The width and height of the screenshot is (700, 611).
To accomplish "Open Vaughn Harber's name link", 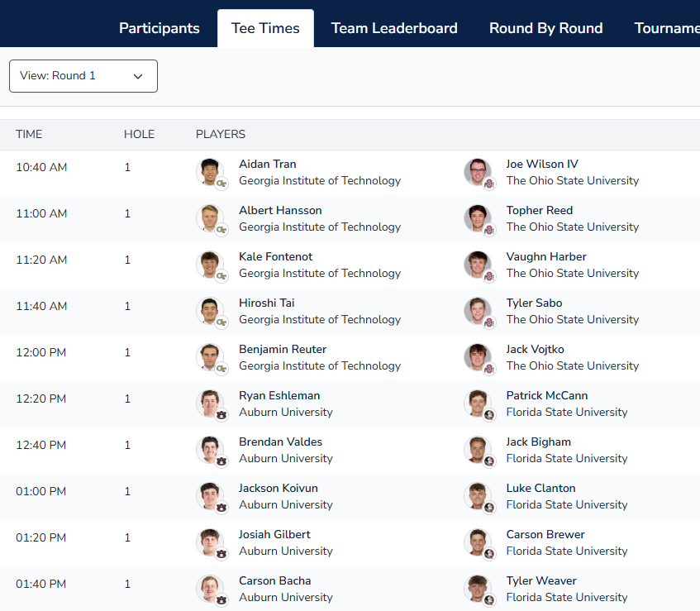I will (546, 257).
